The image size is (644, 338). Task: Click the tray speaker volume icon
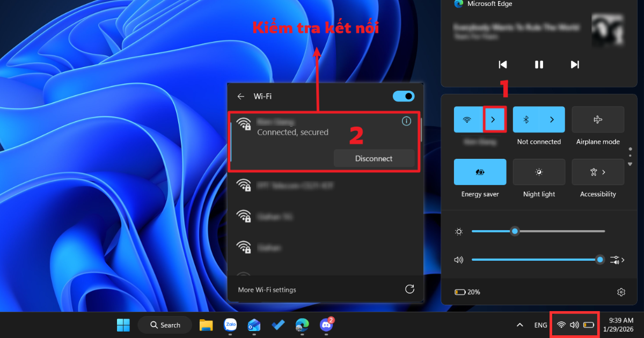(x=574, y=325)
